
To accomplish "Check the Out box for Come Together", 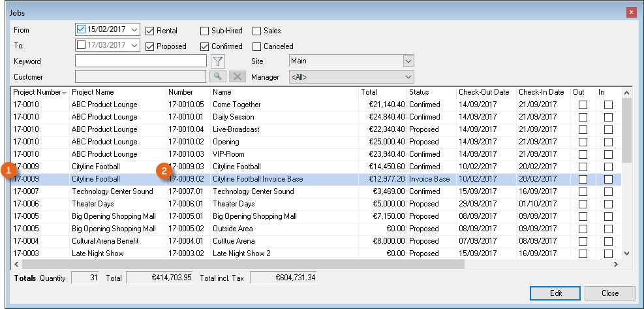I will 583,105.
